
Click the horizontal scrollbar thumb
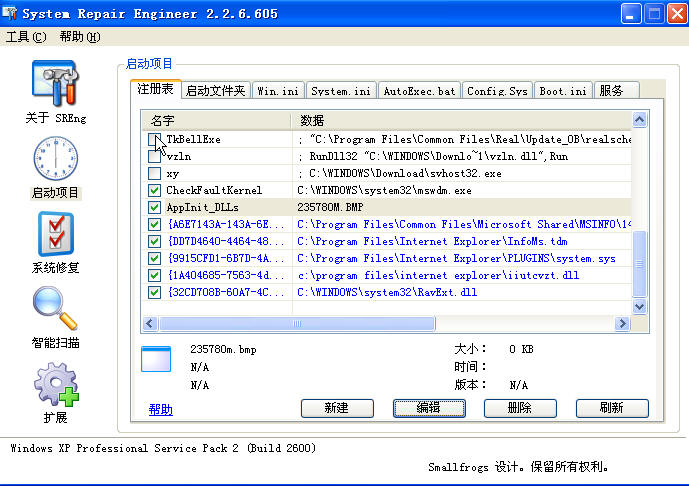coord(297,324)
